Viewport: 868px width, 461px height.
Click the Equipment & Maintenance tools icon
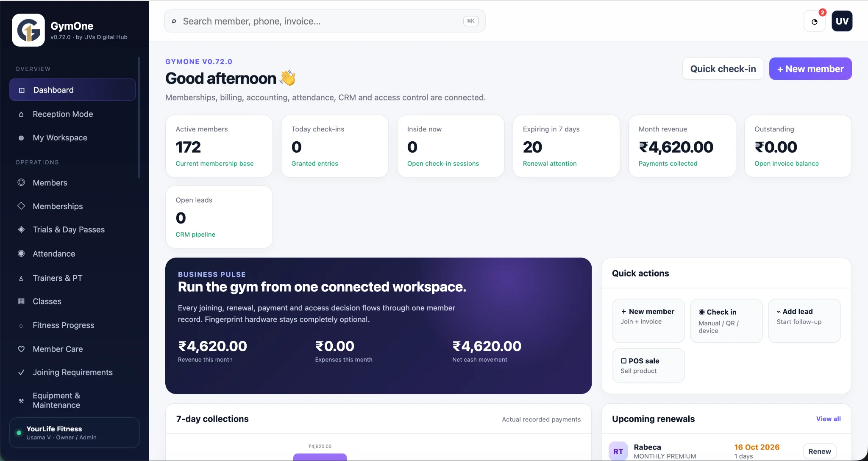tap(21, 400)
